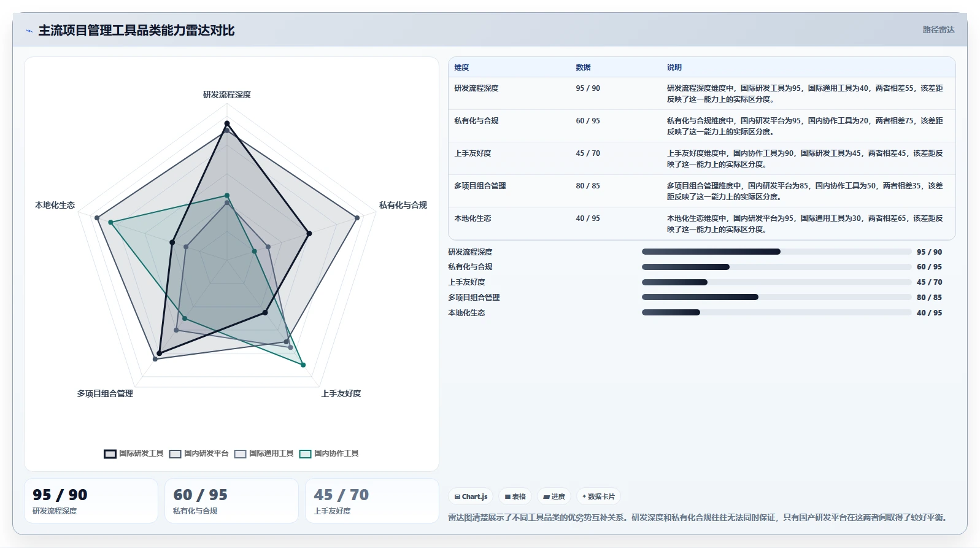Click the 进度 tag chip
Image resolution: width=980 pixels, height=548 pixels.
click(554, 496)
